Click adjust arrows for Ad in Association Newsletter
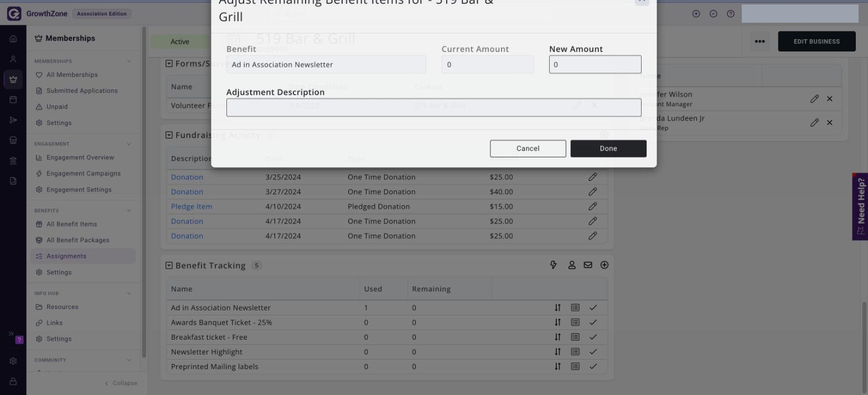 (557, 308)
